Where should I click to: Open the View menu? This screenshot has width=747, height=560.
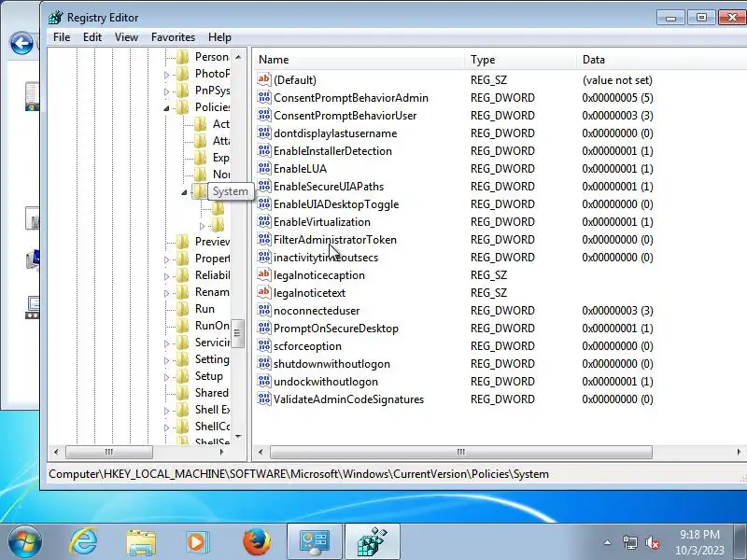pyautogui.click(x=126, y=37)
